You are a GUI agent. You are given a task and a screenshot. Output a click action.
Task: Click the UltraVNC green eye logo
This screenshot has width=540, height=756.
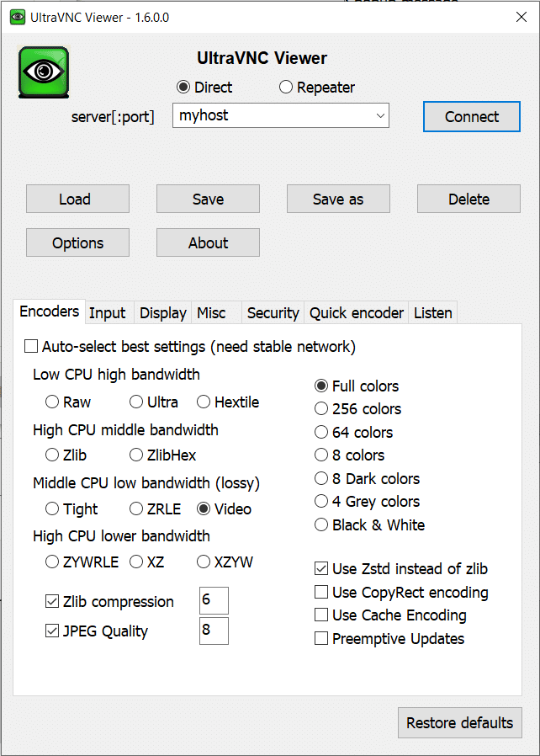pyautogui.click(x=44, y=72)
